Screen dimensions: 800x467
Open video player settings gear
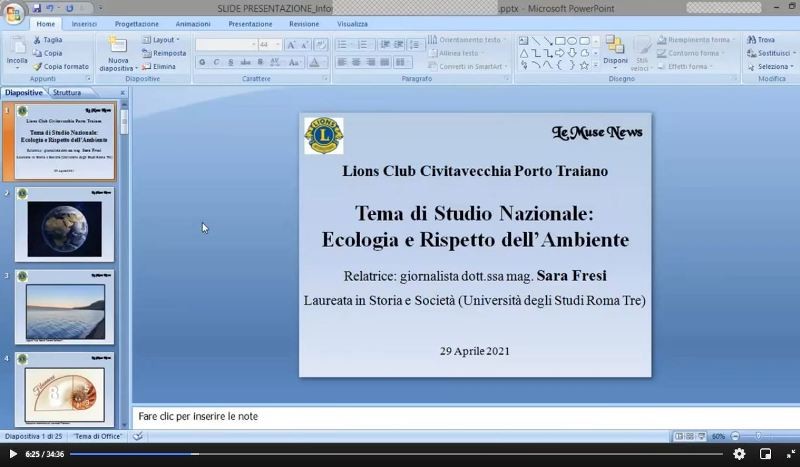coord(739,454)
